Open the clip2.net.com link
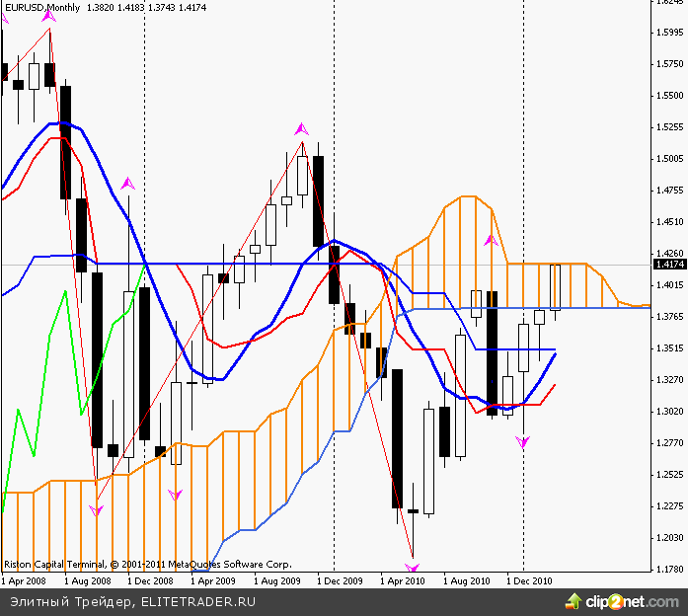 pos(632,599)
